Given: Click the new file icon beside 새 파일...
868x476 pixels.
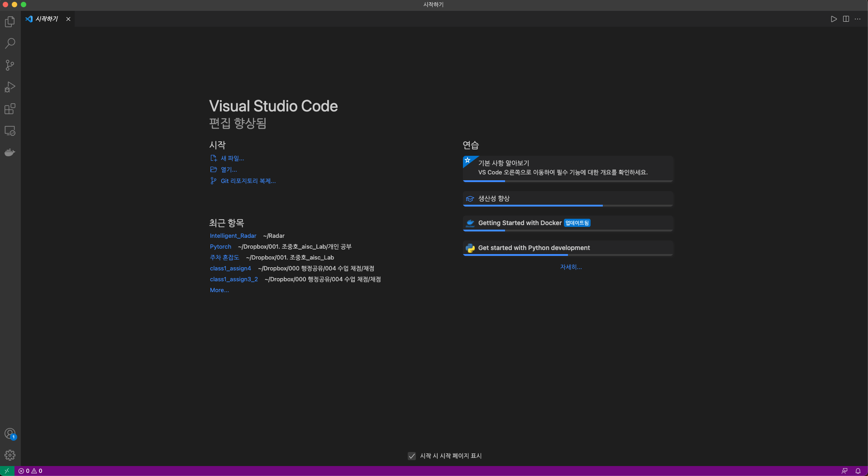Looking at the screenshot, I should click(214, 159).
